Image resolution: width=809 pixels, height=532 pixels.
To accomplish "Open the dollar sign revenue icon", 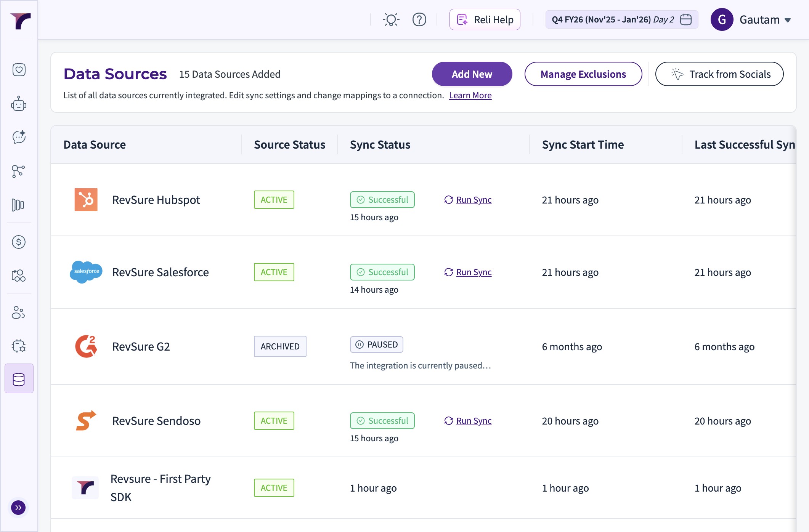I will click(x=19, y=242).
